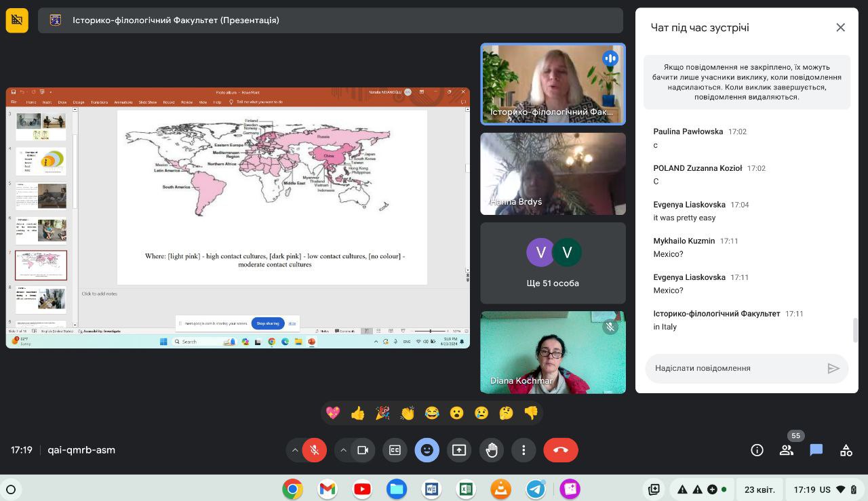Open the meeting details info icon
Image resolution: width=868 pixels, height=501 pixels.
pos(757,450)
